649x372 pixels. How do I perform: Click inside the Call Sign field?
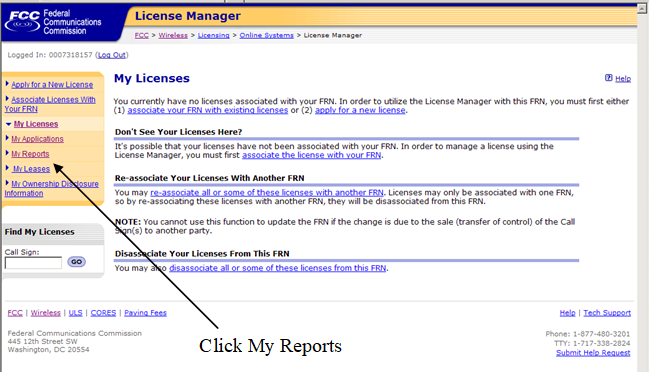(x=33, y=263)
